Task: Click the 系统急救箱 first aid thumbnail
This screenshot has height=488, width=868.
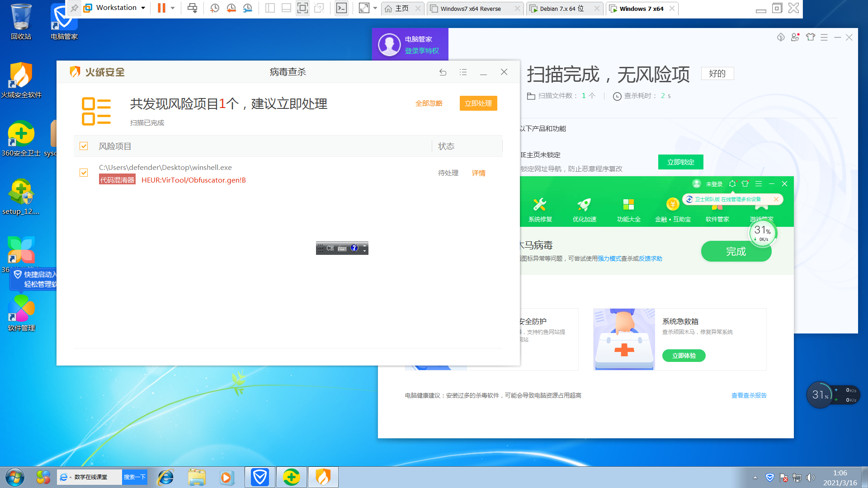Action: click(624, 339)
